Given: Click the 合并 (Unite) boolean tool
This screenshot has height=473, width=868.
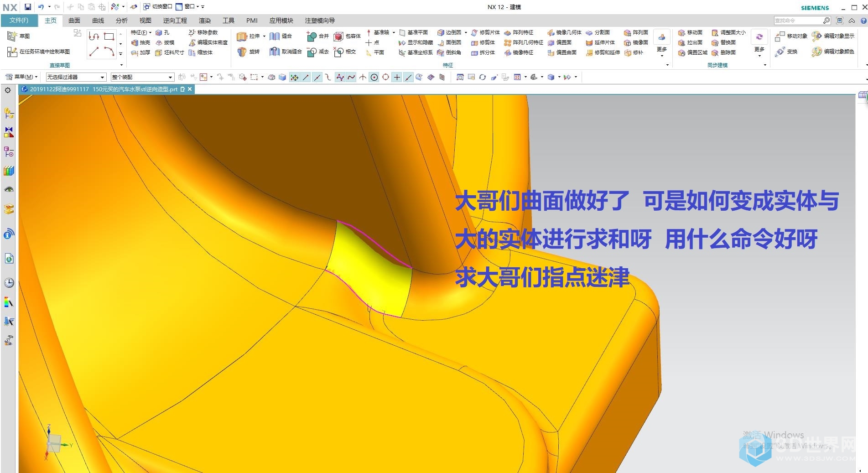Looking at the screenshot, I should click(318, 36).
